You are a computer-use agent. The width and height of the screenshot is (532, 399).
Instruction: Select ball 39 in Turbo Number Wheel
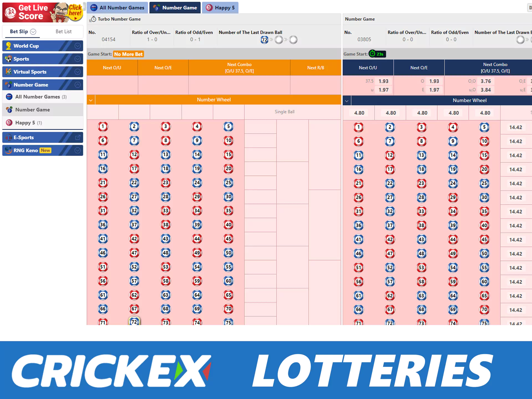(x=197, y=225)
